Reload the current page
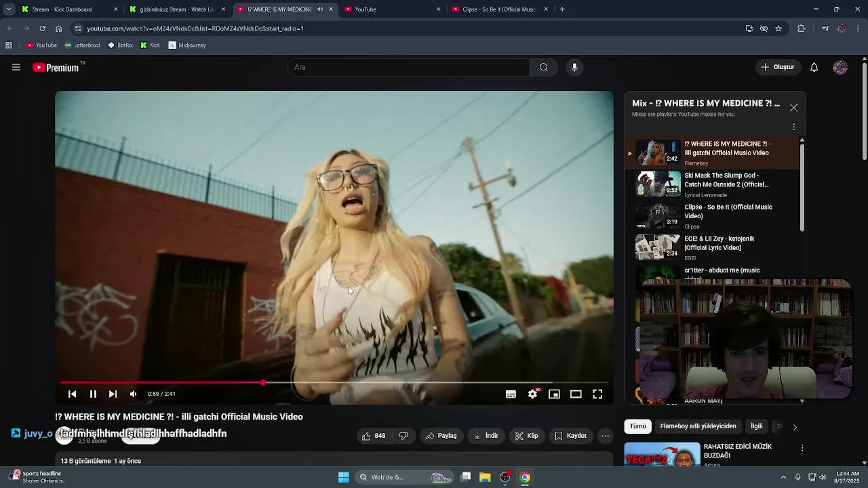Image resolution: width=868 pixels, height=488 pixels. 42,28
